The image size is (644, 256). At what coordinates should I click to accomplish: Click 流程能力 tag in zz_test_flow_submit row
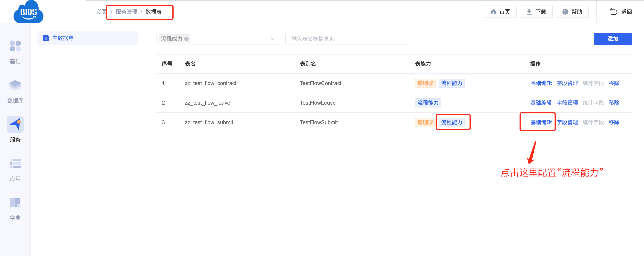(x=451, y=122)
